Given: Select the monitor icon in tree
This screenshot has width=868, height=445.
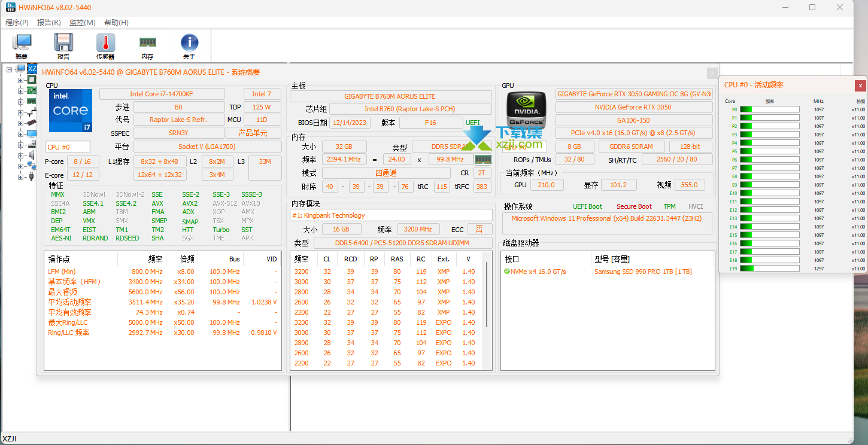Looking at the screenshot, I should point(32,134).
